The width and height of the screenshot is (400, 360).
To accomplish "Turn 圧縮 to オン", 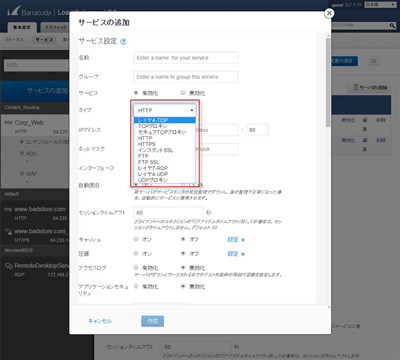I will click(x=136, y=253).
